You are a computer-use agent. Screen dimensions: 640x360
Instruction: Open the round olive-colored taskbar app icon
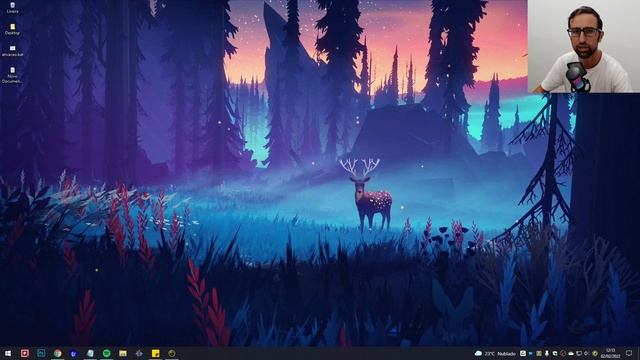pos(172,353)
